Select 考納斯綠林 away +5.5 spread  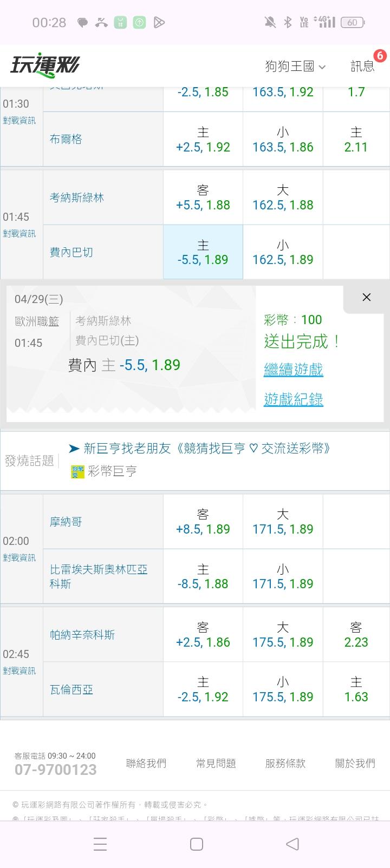(203, 198)
